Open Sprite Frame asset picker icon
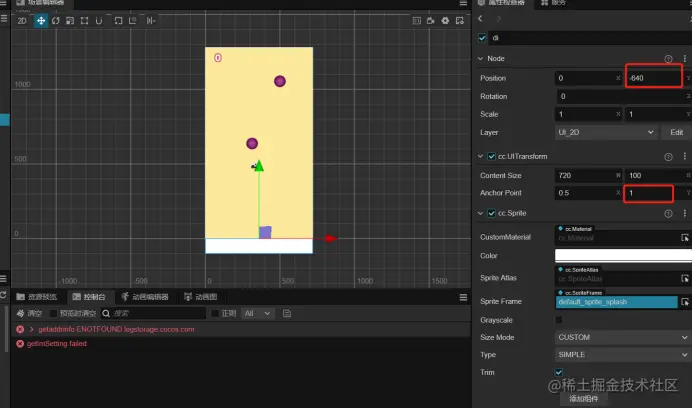 point(685,302)
